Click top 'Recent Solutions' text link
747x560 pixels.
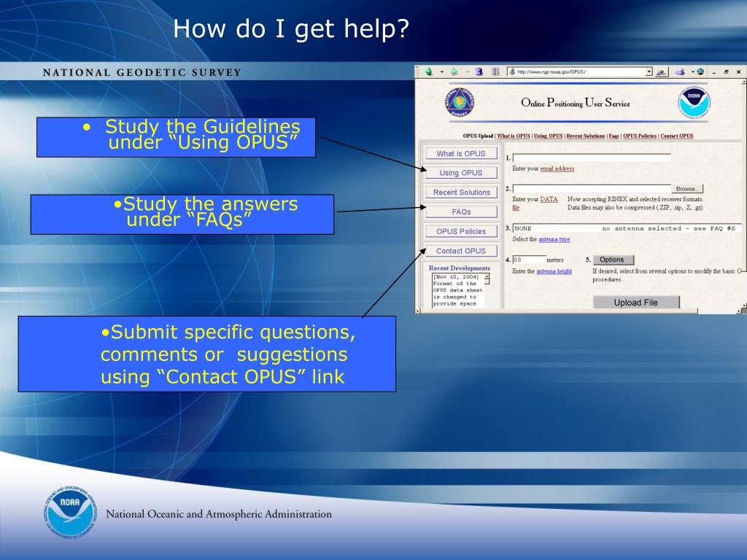pyautogui.click(x=586, y=136)
